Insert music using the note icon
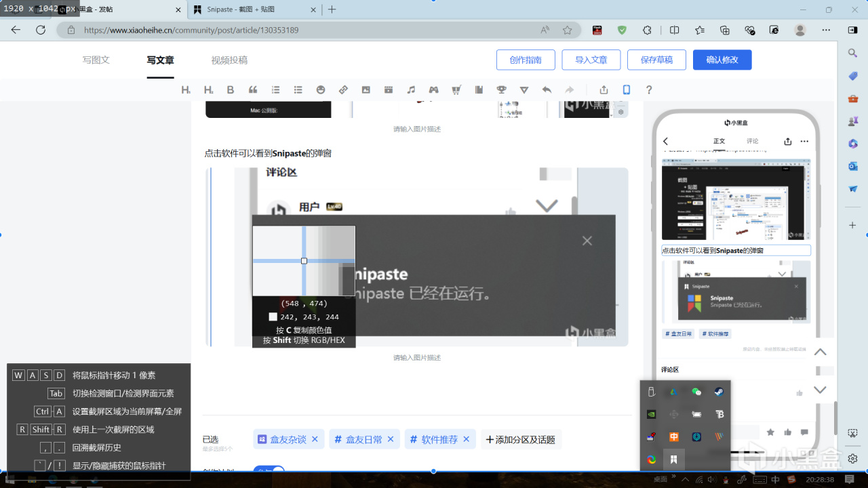868x488 pixels. 411,89
